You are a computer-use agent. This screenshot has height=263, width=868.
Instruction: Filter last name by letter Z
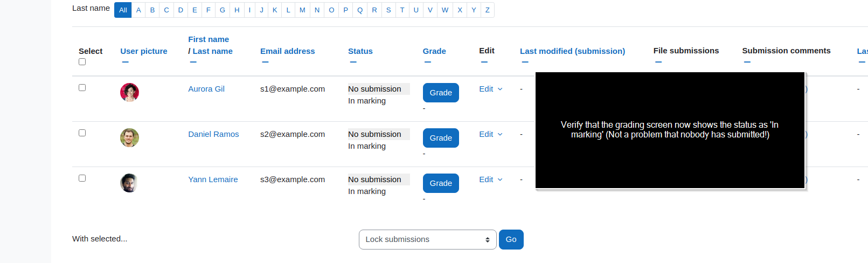487,10
